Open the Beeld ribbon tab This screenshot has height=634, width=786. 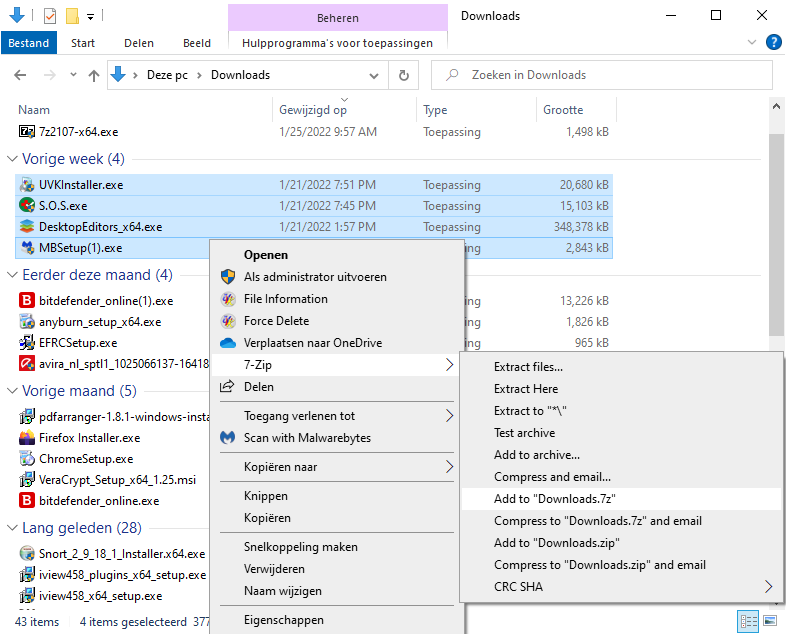pyautogui.click(x=196, y=43)
